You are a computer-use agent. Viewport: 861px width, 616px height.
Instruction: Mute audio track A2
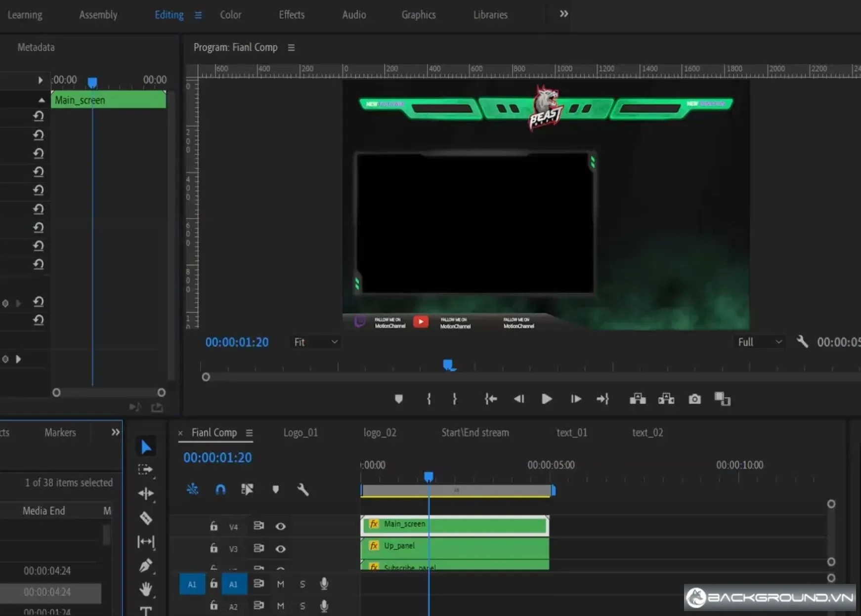tap(280, 606)
